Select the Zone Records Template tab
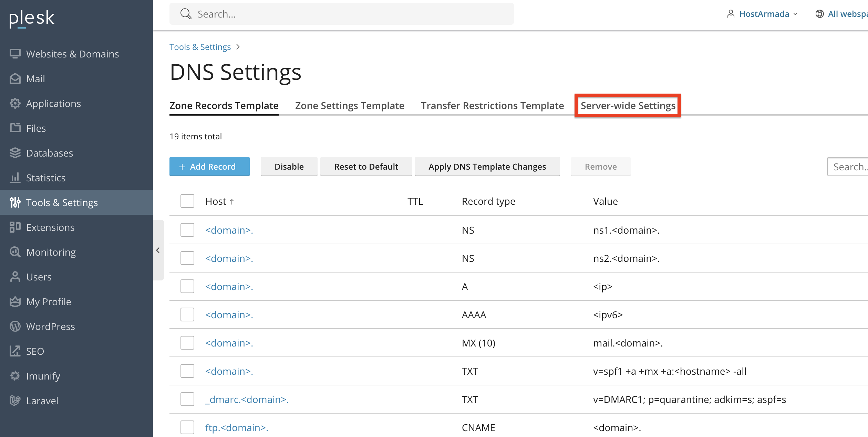 [x=224, y=106]
